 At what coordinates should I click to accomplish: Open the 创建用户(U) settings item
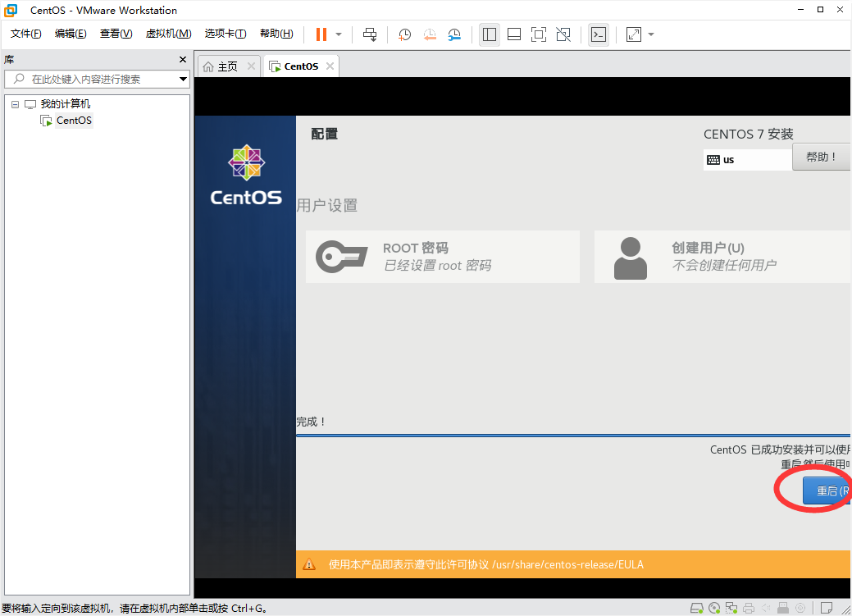[722, 257]
